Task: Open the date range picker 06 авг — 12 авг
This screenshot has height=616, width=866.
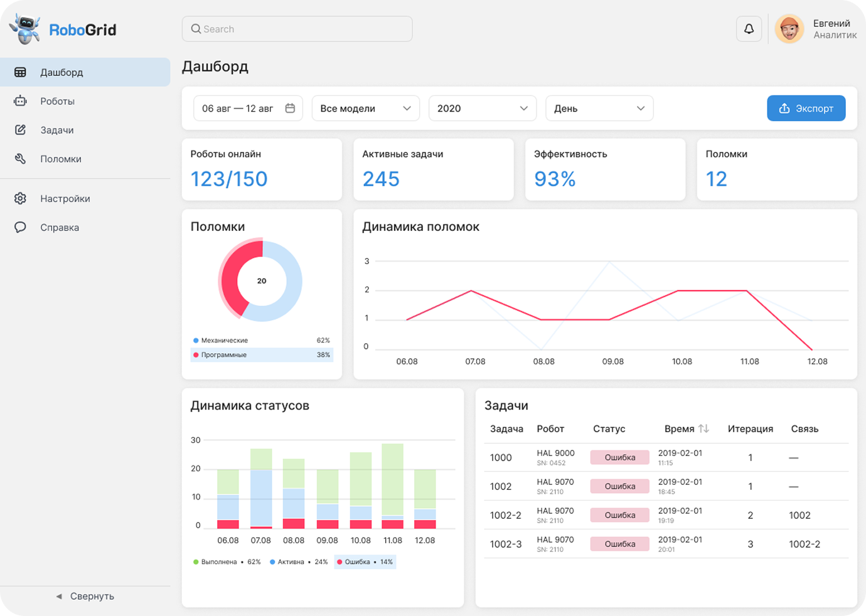Action: 248,108
